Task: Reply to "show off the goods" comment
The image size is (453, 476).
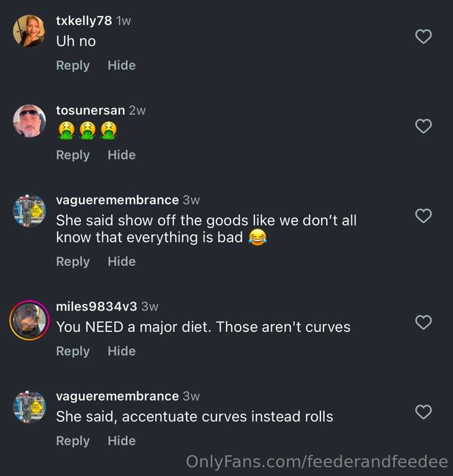Action: coord(73,262)
